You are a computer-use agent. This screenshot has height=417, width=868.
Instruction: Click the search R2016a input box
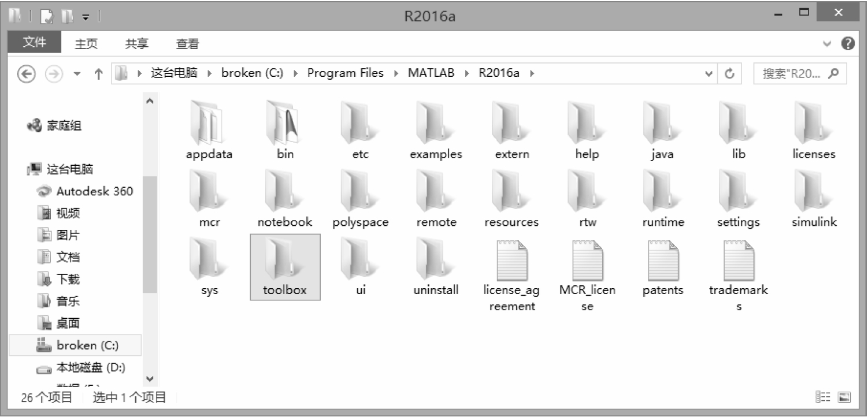tap(793, 73)
